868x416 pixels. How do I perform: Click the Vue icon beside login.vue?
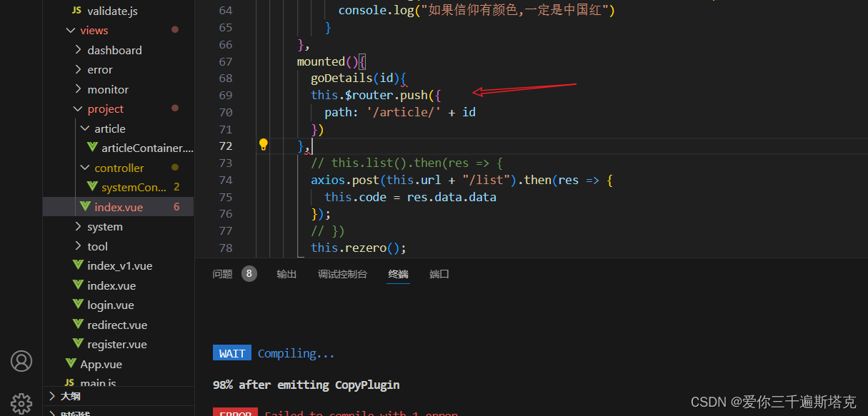[79, 305]
